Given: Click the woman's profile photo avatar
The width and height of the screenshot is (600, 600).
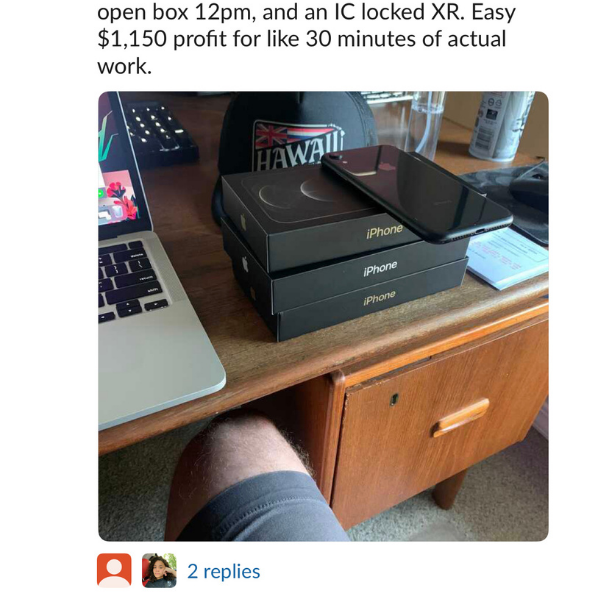Looking at the screenshot, I should point(159,570).
